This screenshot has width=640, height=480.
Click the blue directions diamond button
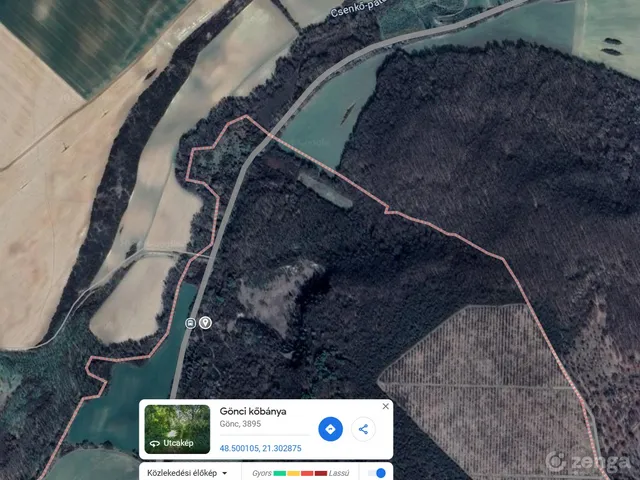[330, 429]
